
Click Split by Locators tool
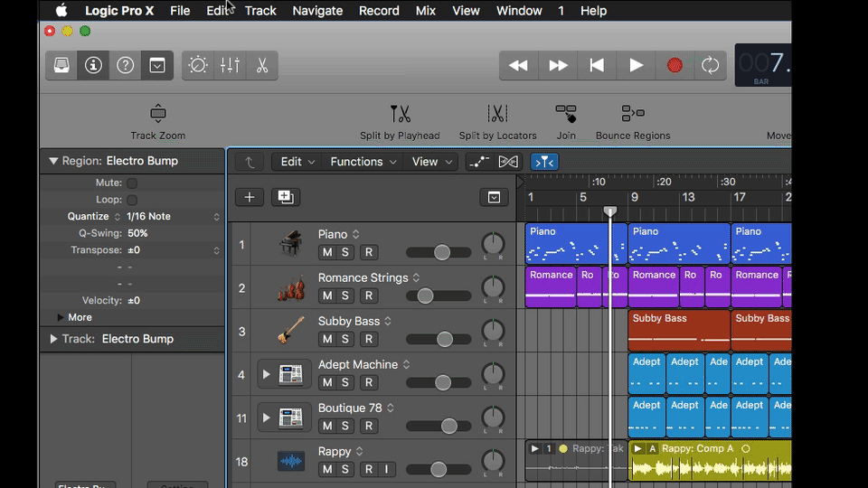click(x=497, y=114)
